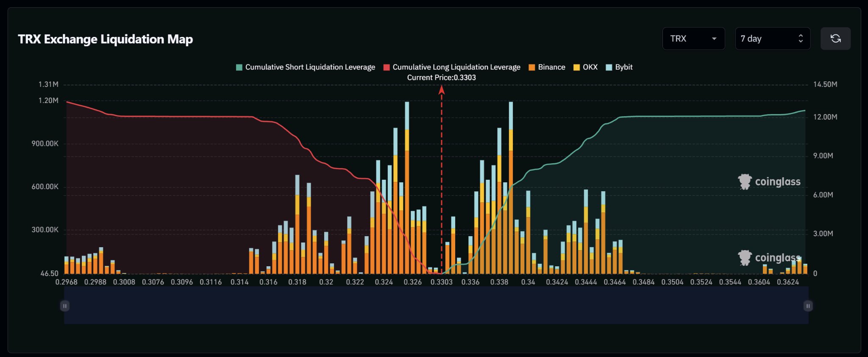Click the tallest bar near 0.338
The width and height of the screenshot is (868, 357).
tap(511, 187)
